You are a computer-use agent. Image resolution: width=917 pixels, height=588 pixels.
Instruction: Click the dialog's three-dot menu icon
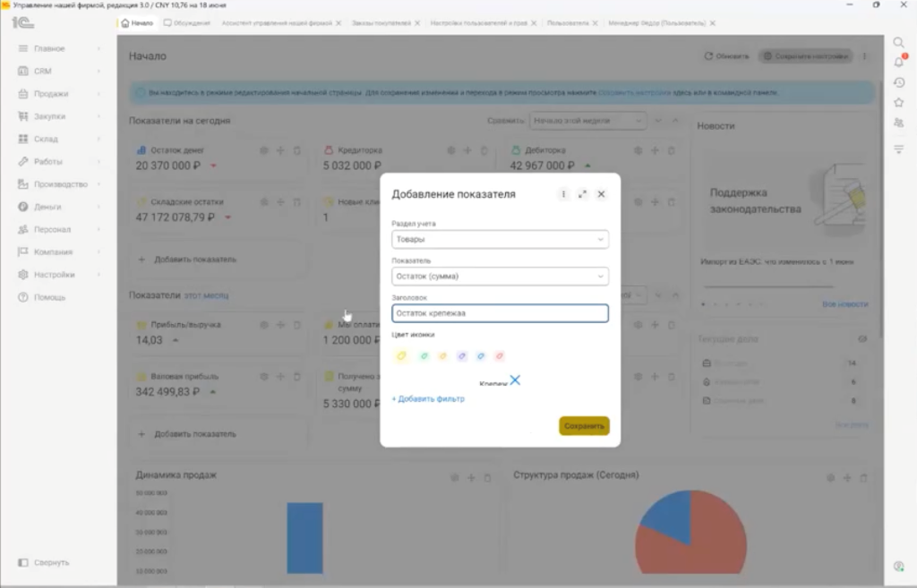[x=563, y=194]
